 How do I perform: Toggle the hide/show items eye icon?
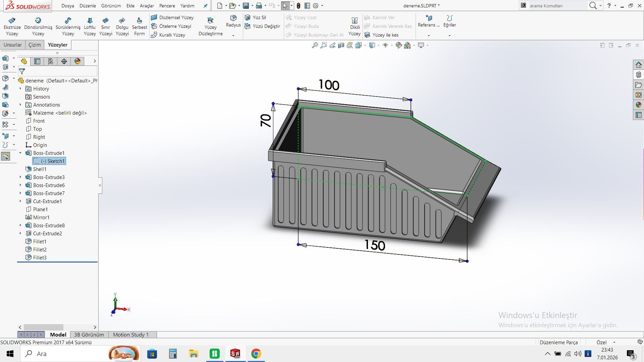(385, 45)
